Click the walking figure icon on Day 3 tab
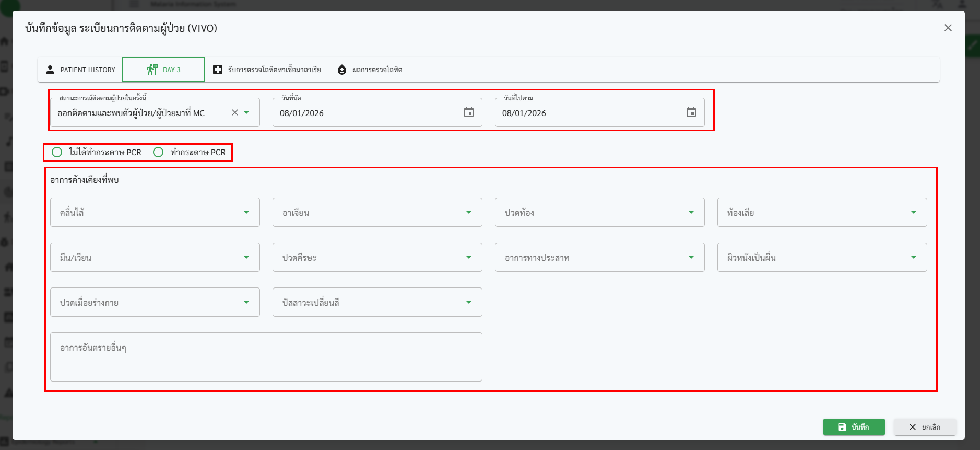Screen dimensions: 980x450 tap(152, 70)
